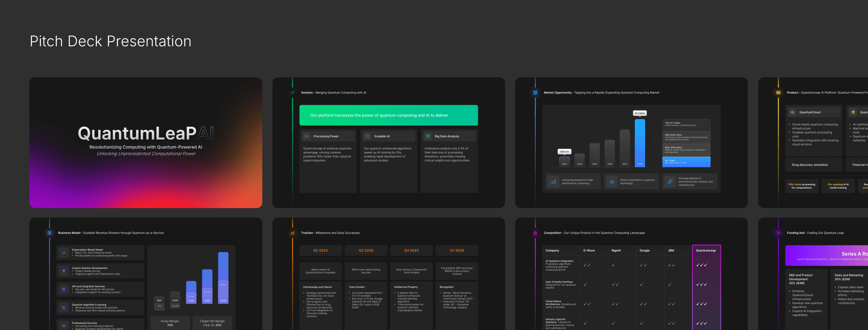Screen dimensions: 868x330
Task: Click the purple icon beside Competition heading
Action: pyautogui.click(x=535, y=233)
